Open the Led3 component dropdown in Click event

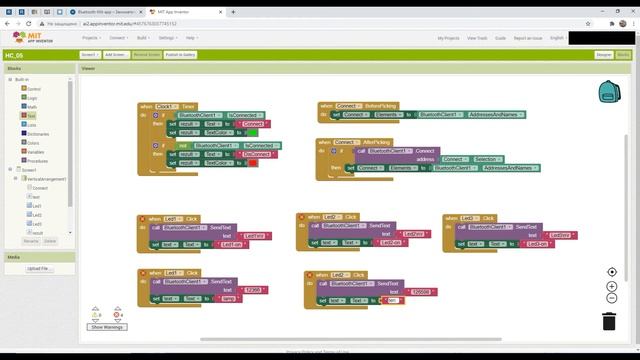click(x=469, y=218)
